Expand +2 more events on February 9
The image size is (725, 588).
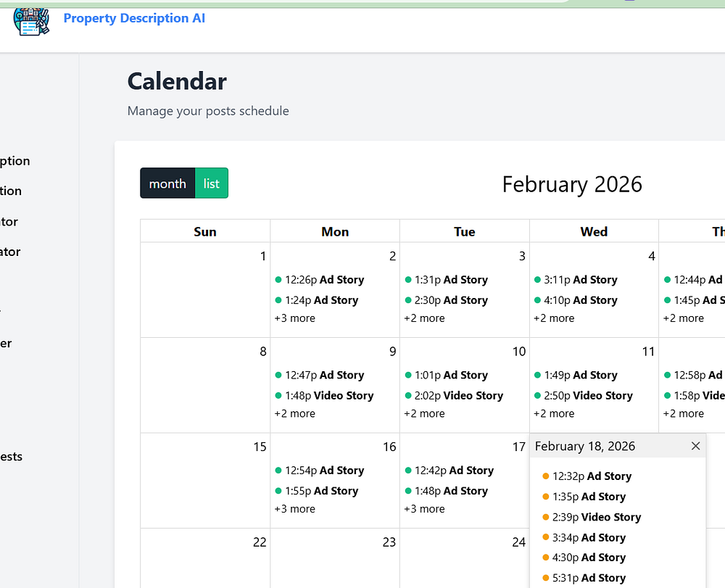(295, 413)
